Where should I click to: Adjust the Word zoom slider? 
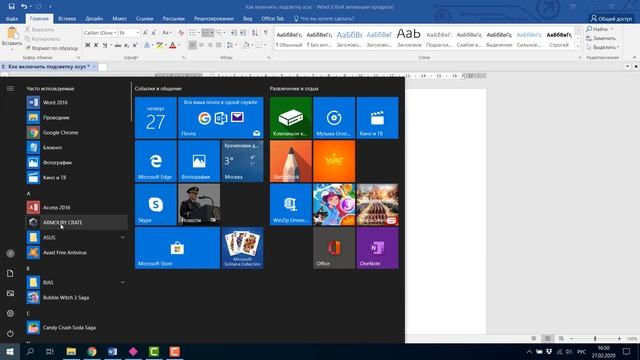point(595,338)
